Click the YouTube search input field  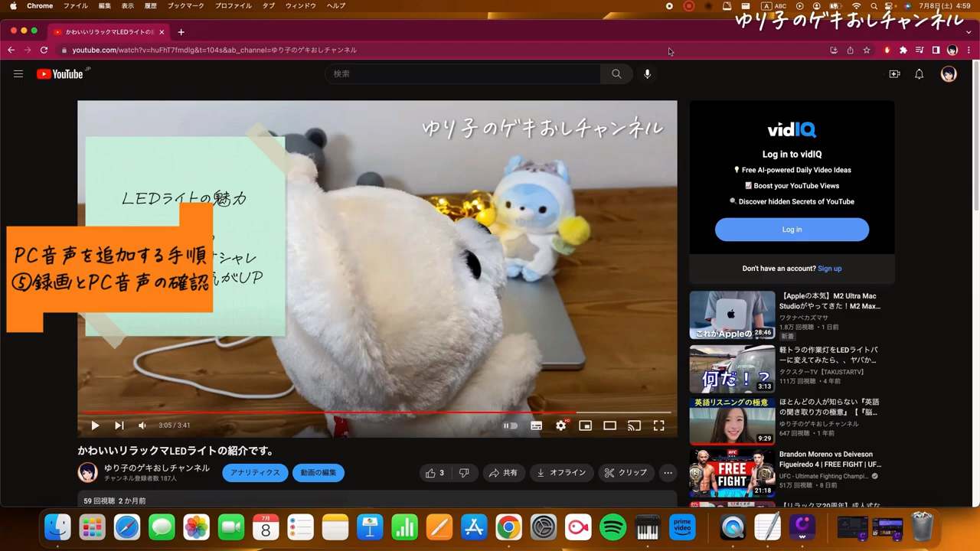click(x=463, y=73)
